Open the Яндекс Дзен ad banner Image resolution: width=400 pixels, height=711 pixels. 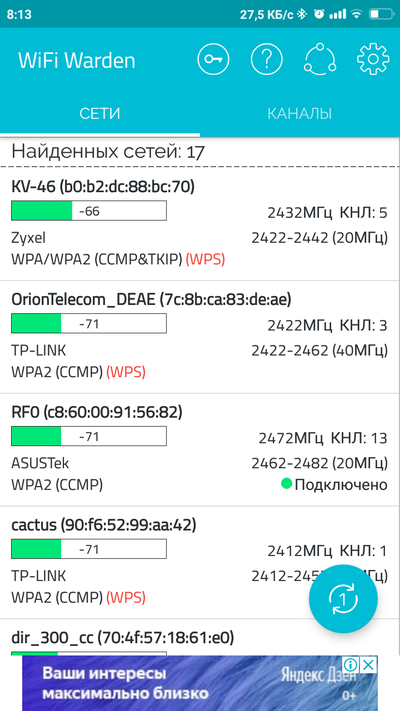point(200,683)
